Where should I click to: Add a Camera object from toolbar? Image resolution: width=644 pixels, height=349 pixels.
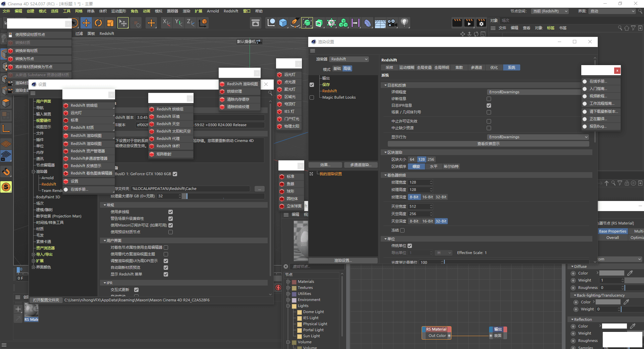tap(392, 23)
